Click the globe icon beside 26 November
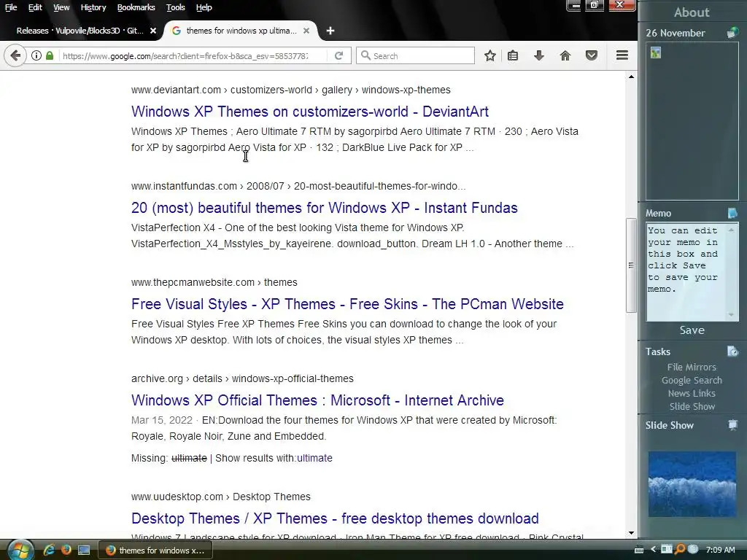 732,33
